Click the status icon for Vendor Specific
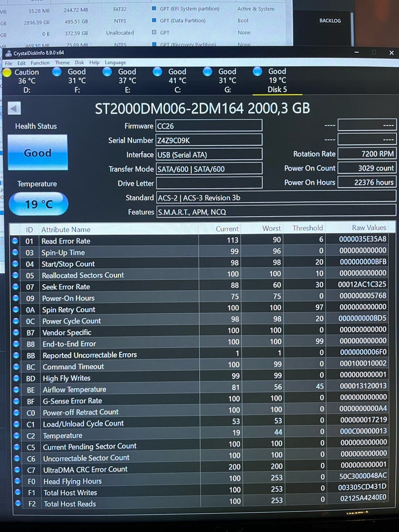This screenshot has height=532, width=399. (x=16, y=332)
